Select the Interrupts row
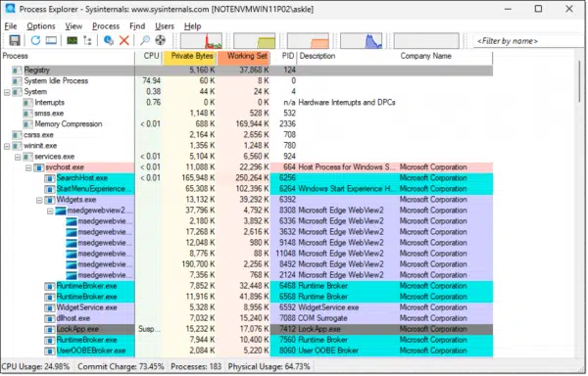 [x=247, y=103]
